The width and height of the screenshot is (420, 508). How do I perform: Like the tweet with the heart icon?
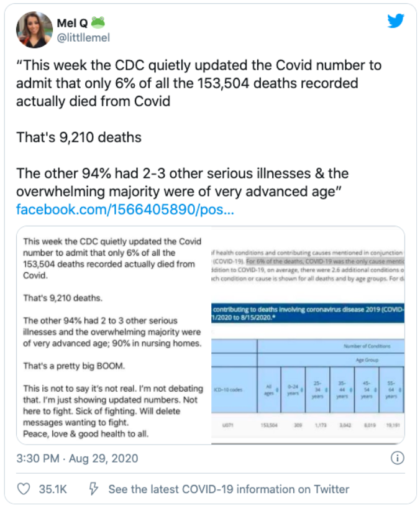click(24, 489)
